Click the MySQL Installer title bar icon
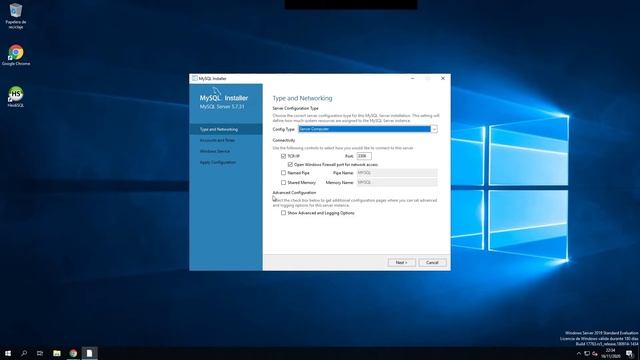This screenshot has height=360, width=640. (x=195, y=78)
